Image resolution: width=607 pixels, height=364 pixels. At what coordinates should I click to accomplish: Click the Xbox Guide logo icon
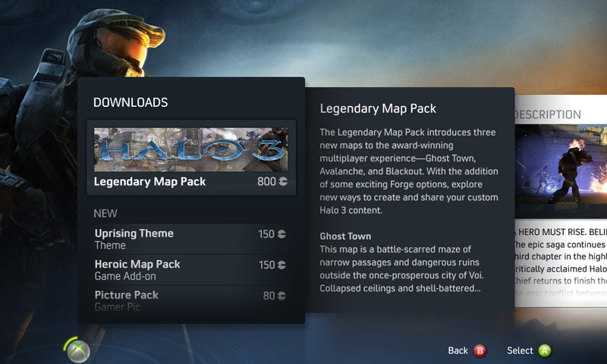(79, 351)
